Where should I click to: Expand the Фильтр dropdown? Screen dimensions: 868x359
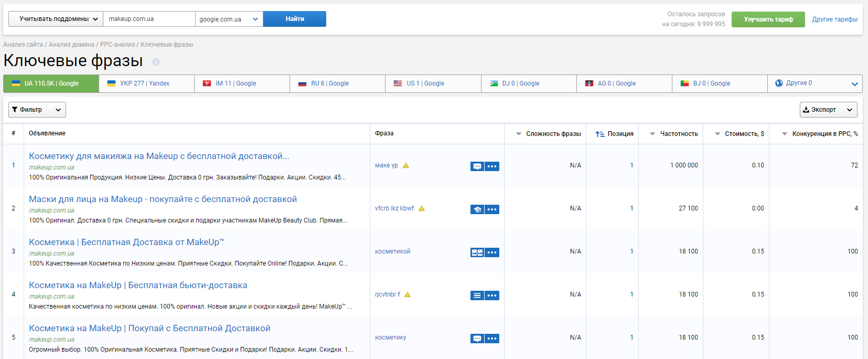click(37, 110)
